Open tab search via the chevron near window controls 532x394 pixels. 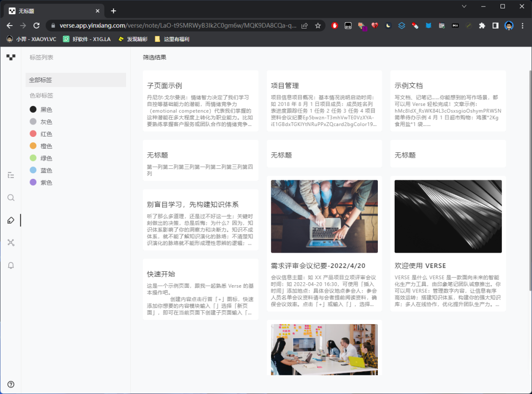[464, 6]
